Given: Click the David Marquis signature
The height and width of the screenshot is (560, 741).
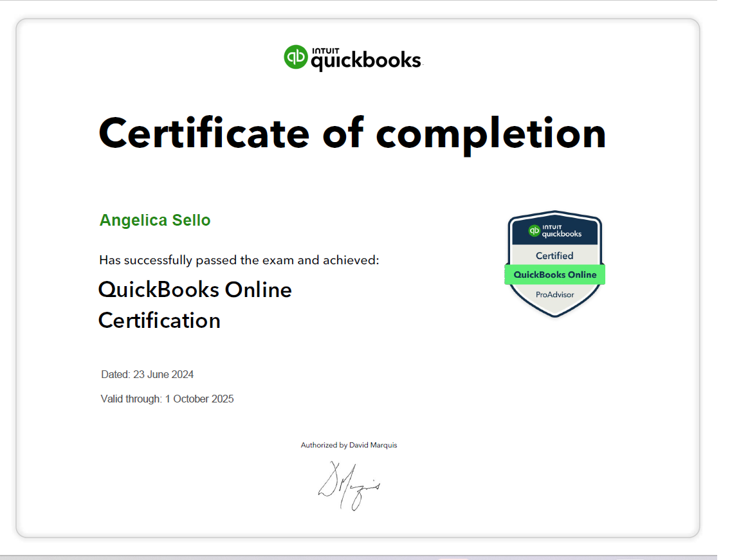Looking at the screenshot, I should (349, 486).
